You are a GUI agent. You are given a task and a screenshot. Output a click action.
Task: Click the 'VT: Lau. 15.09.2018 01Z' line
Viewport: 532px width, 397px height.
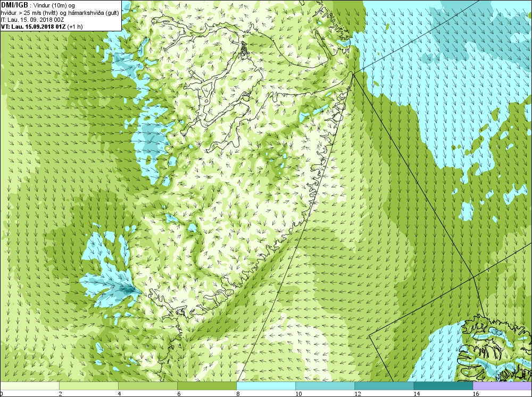tap(34, 27)
